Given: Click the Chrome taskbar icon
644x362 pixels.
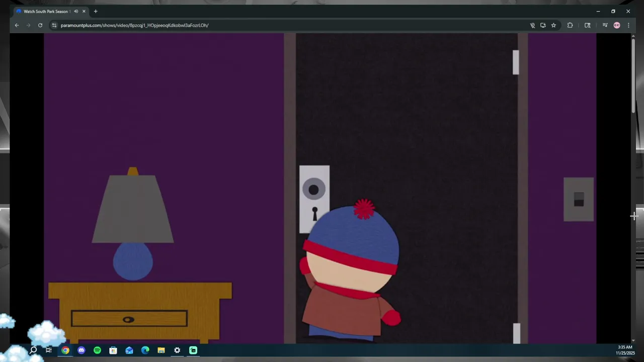Looking at the screenshot, I should coord(65,350).
